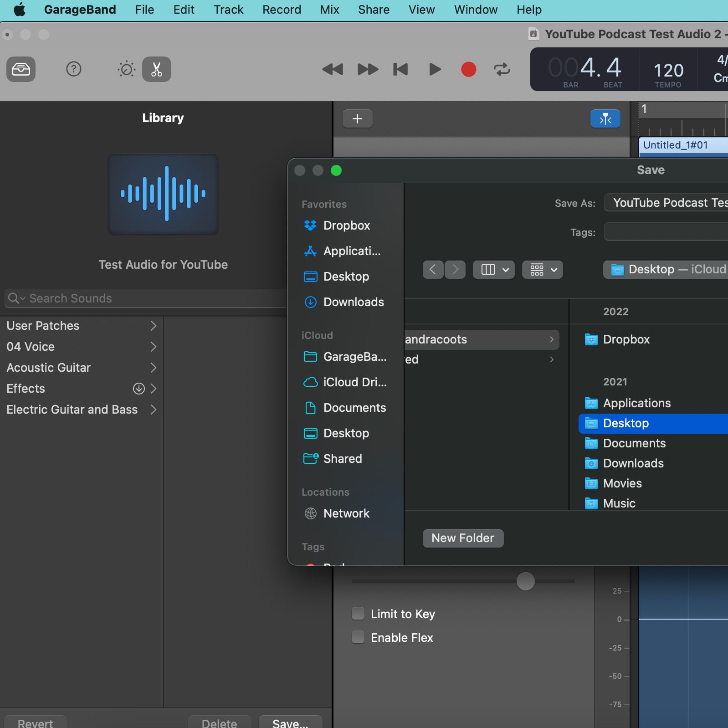Open the Apple menu
Screen dimensions: 728x728
[20, 10]
